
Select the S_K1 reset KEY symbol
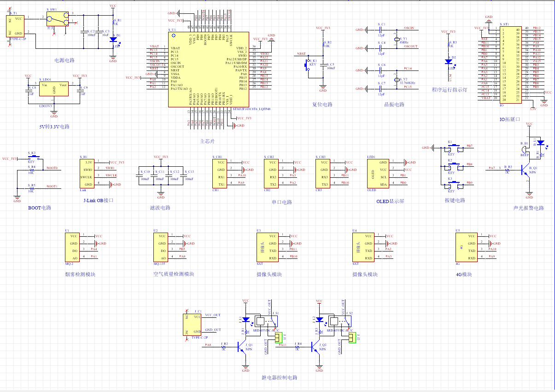click(x=307, y=65)
